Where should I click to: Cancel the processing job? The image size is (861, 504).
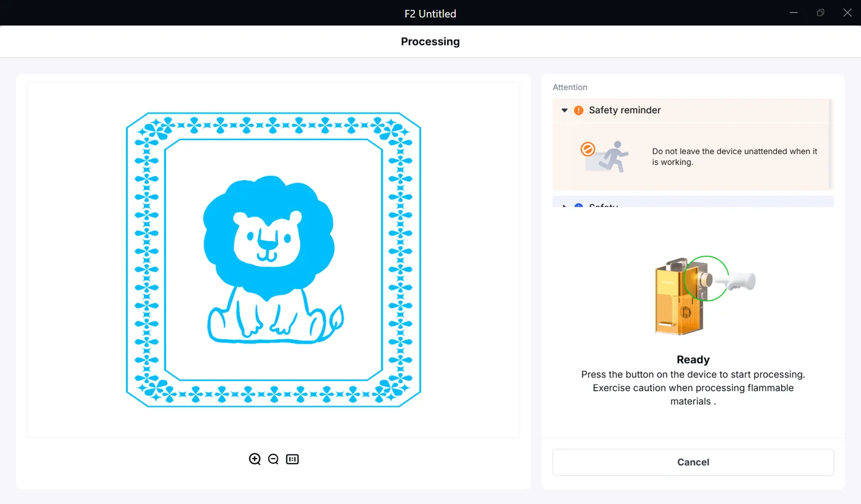(x=693, y=462)
